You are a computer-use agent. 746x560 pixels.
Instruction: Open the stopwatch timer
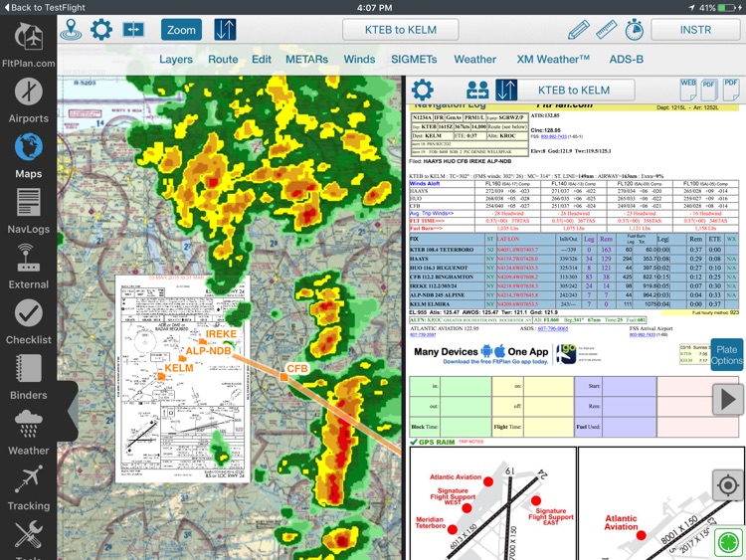pos(634,30)
